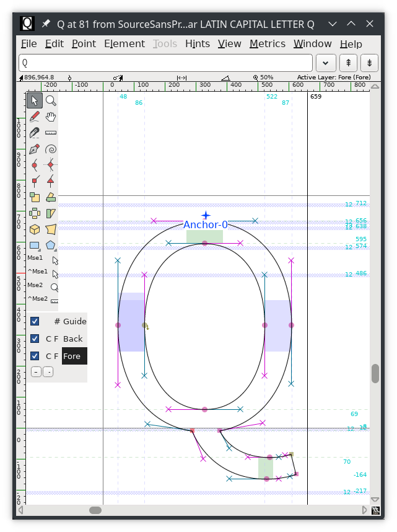This screenshot has height=532, width=397.
Task: Click the scroll down arrow at bottom right
Action: (x=375, y=499)
